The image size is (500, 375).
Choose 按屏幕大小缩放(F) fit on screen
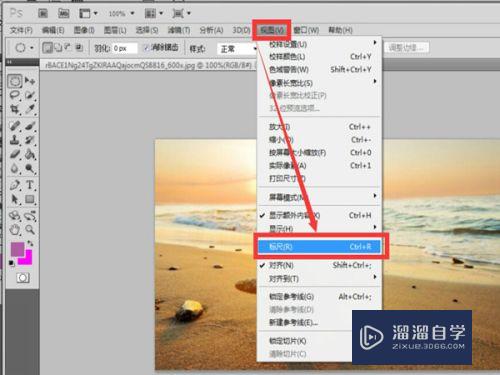[319, 153]
